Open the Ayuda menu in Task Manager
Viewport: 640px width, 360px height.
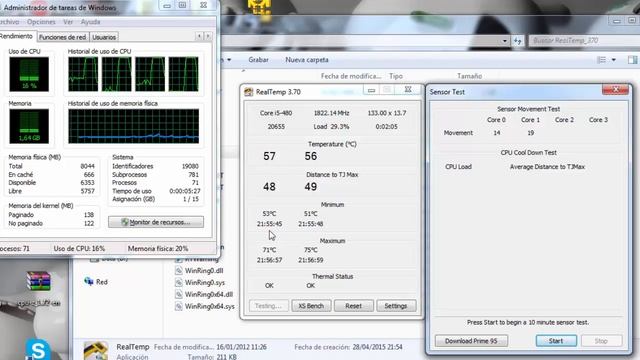(90, 22)
